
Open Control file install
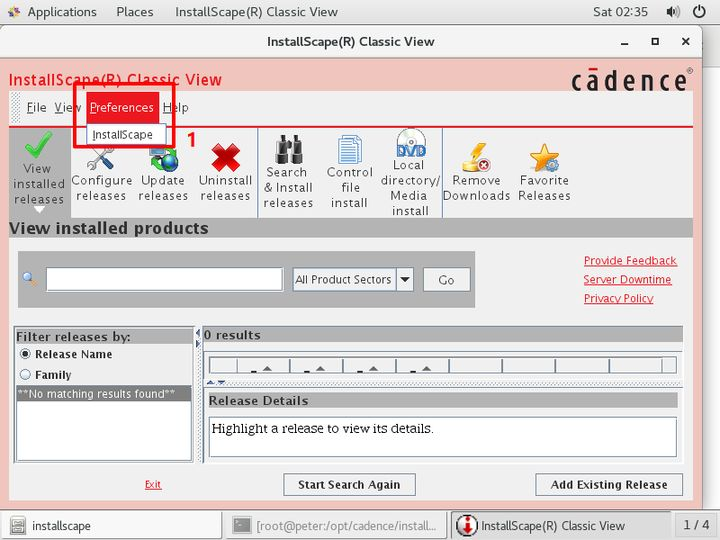(349, 172)
